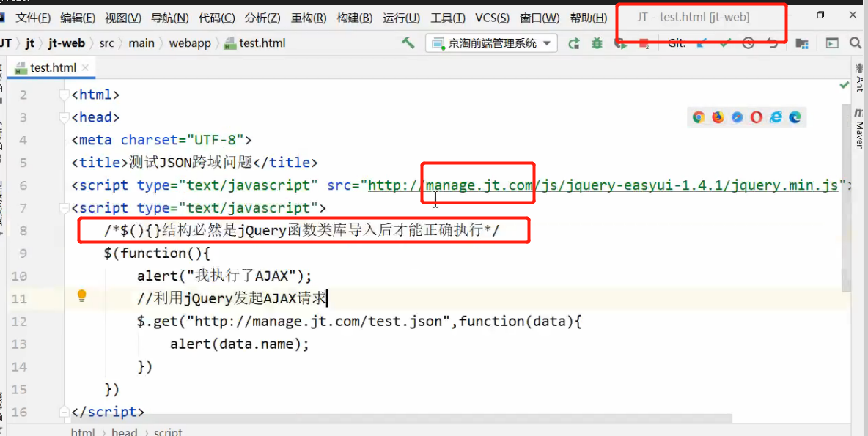Click the Run with Coverage icon
The image size is (868, 436).
(621, 43)
